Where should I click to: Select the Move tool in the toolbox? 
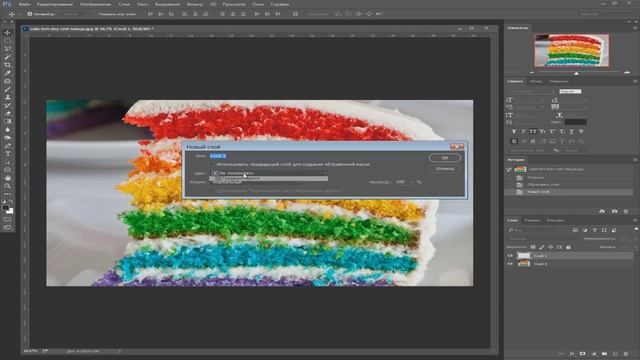(x=7, y=33)
